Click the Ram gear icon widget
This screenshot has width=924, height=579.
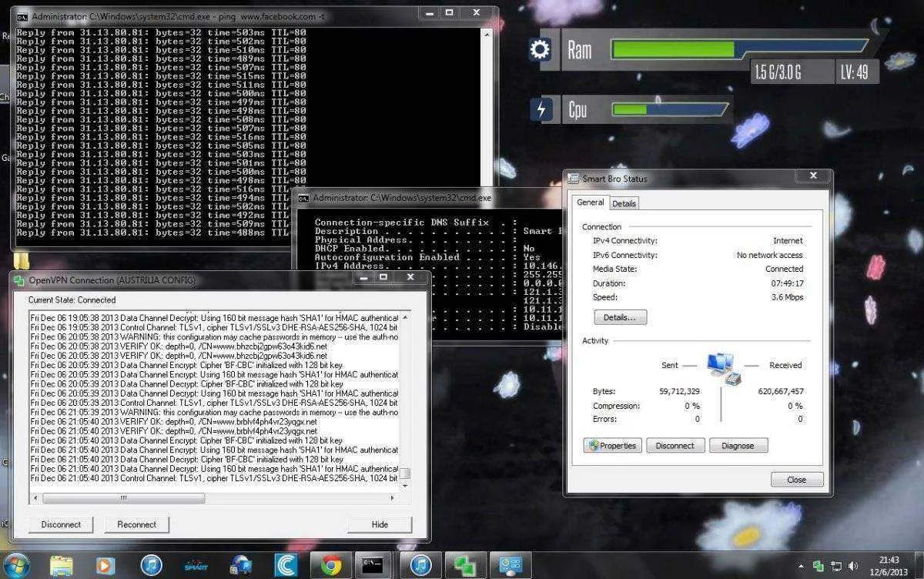541,51
